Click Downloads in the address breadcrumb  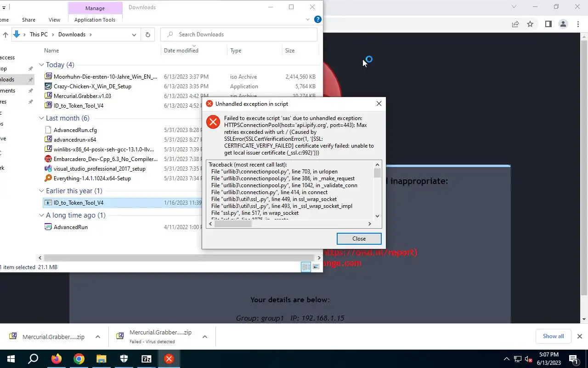(72, 34)
